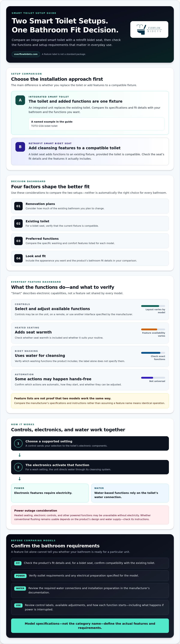Viewport: 180px width, 644px height.
Task: Click step 2 circle electronics activate function
Action: (18, 467)
